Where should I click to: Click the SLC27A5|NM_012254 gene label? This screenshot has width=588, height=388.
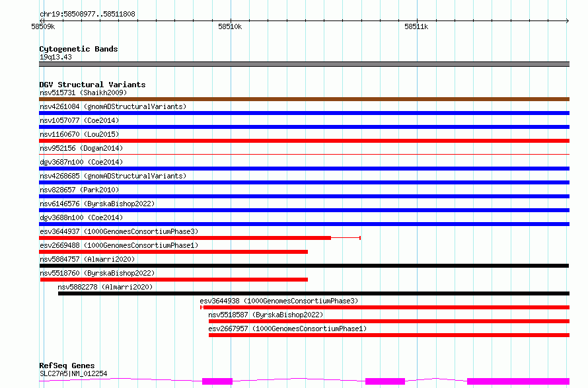click(73, 373)
